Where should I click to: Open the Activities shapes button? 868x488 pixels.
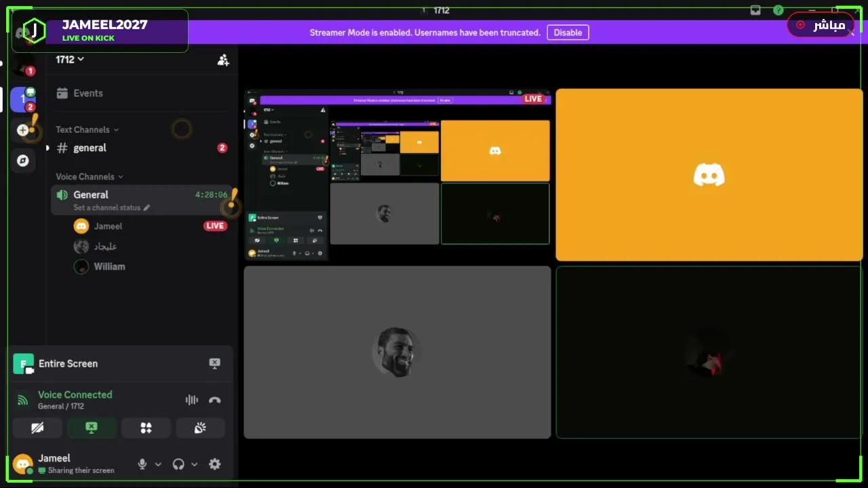pos(146,428)
